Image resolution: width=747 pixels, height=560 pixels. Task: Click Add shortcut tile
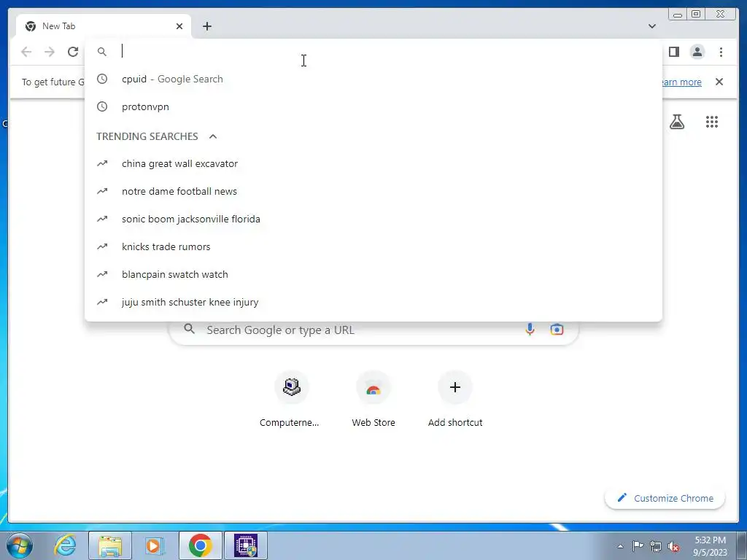(x=455, y=400)
